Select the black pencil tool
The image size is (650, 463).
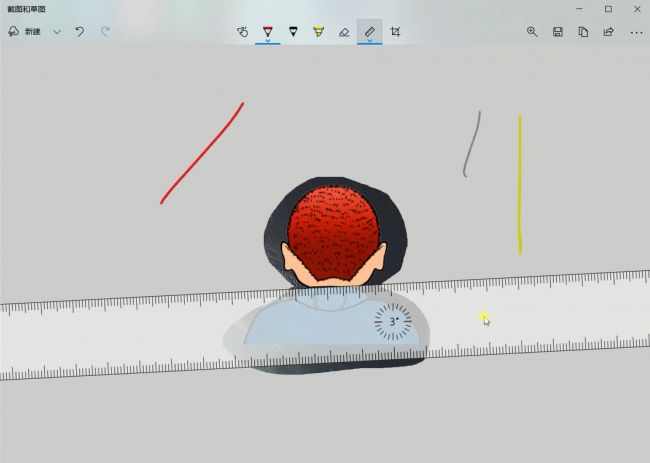click(293, 32)
